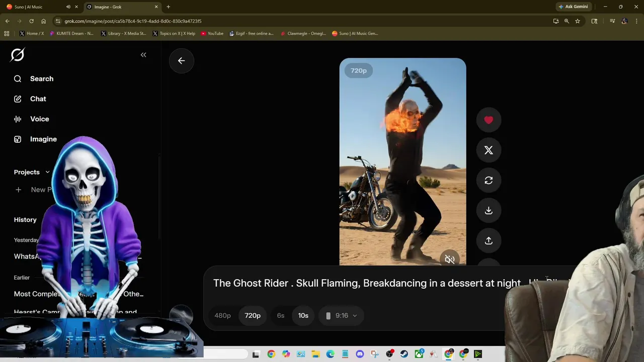Screen dimensions: 644x362
Task: Select 480p resolution
Action: (222, 315)
